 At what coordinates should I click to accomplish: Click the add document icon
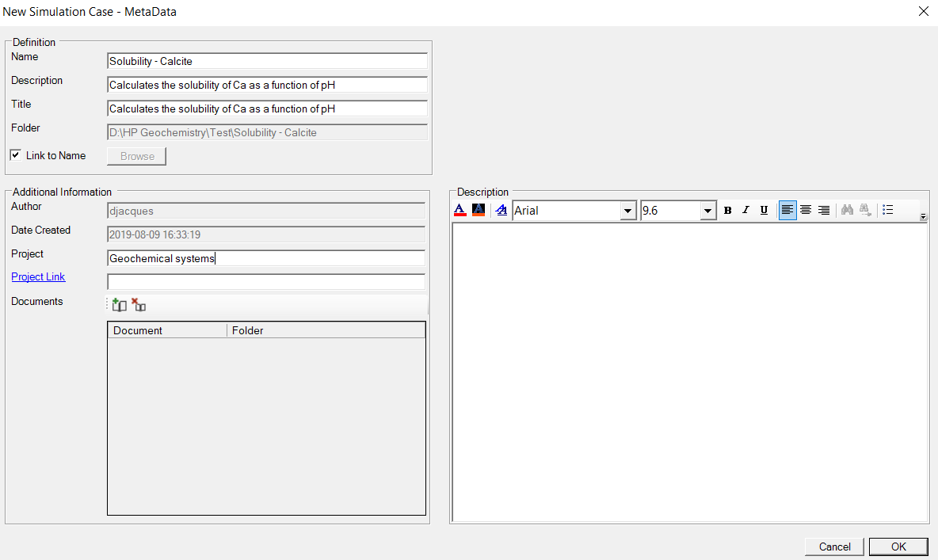[x=120, y=305]
